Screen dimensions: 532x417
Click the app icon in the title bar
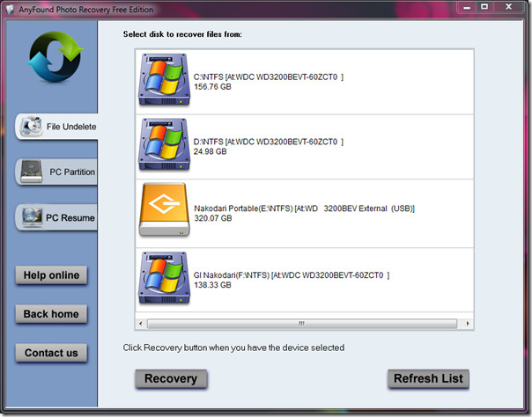[11, 9]
